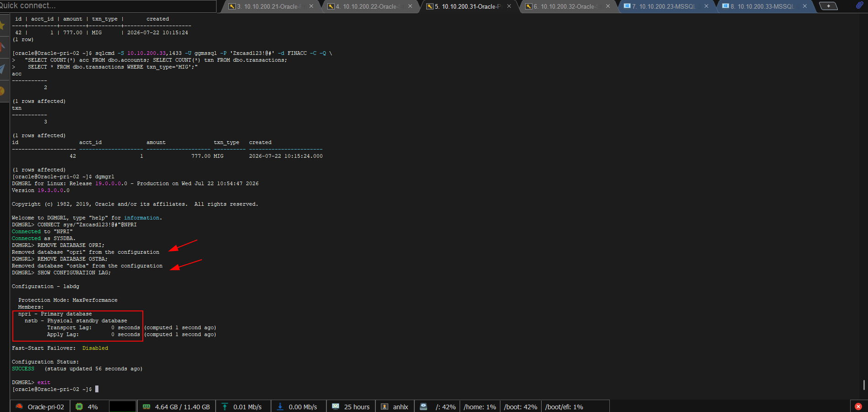868x412 pixels.
Task: Click key icon on tab 5
Action: click(x=430, y=6)
